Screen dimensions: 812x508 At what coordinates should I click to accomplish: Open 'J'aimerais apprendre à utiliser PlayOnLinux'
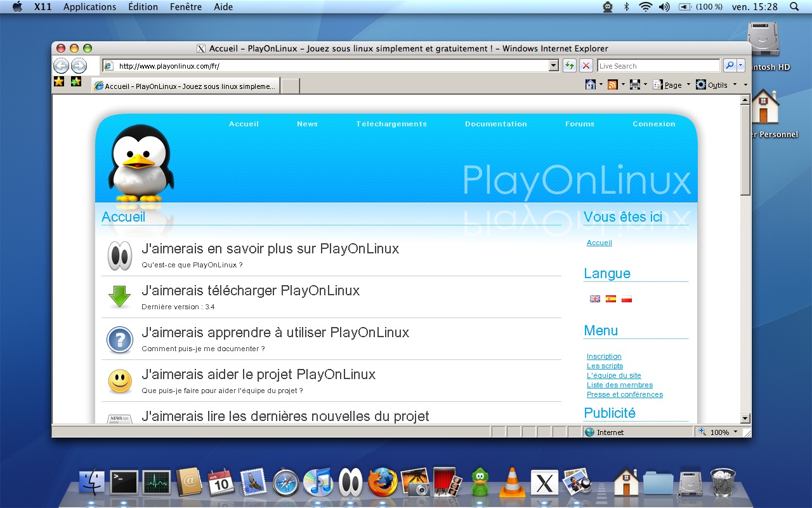(x=275, y=332)
